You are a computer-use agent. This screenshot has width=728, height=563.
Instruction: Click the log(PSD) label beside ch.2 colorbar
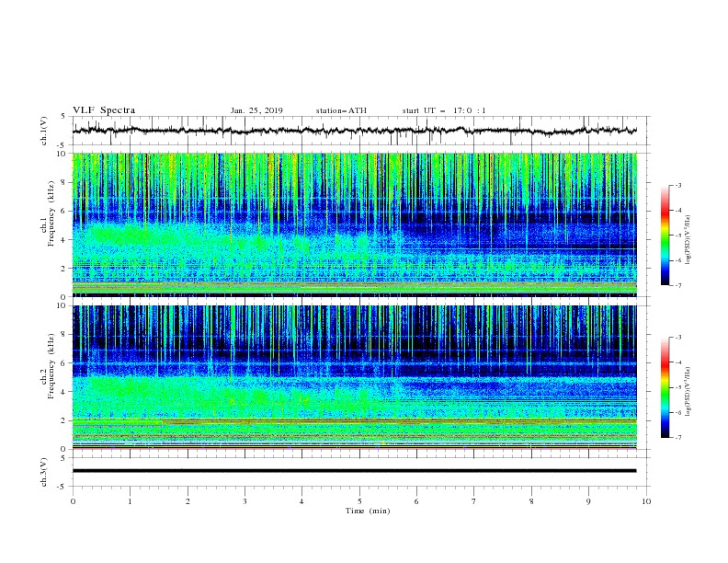(x=688, y=392)
